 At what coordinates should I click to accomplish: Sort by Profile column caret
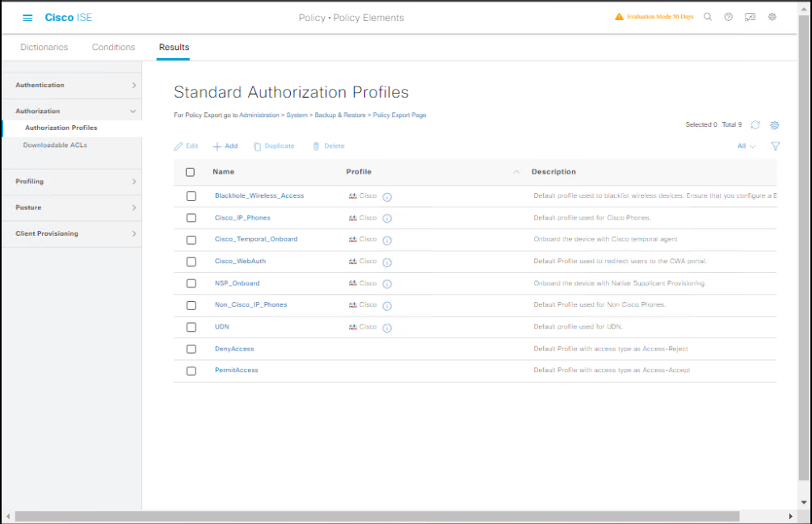[x=515, y=172]
